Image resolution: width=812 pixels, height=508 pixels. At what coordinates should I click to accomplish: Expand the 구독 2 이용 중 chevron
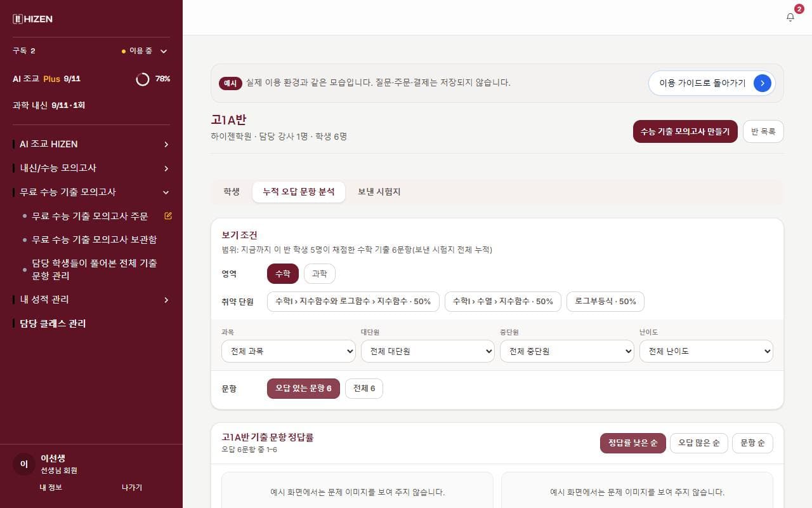pos(164,51)
